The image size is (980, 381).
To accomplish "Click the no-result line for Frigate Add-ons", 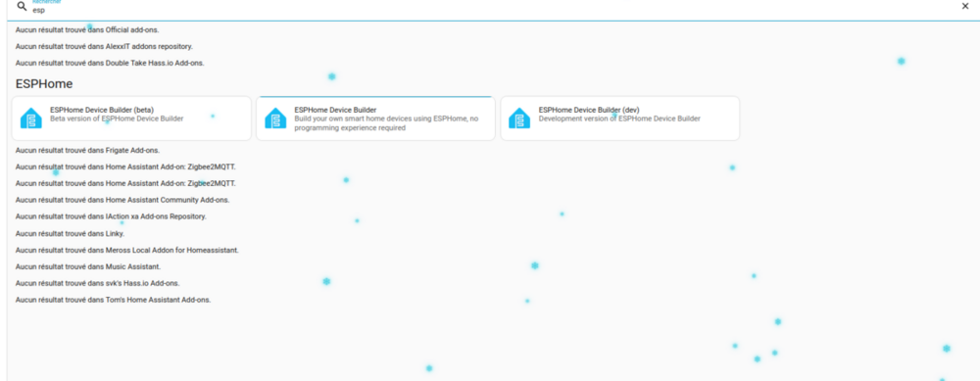I will pyautogui.click(x=87, y=151).
